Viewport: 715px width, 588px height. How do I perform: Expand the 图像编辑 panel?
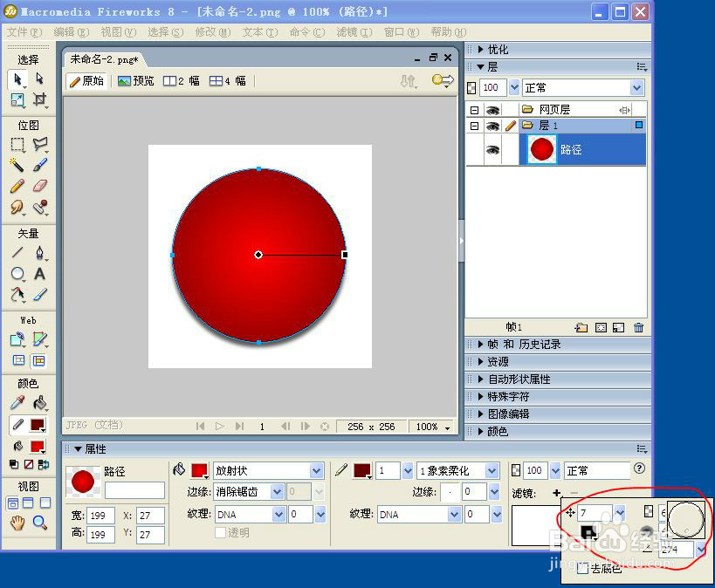[x=481, y=414]
